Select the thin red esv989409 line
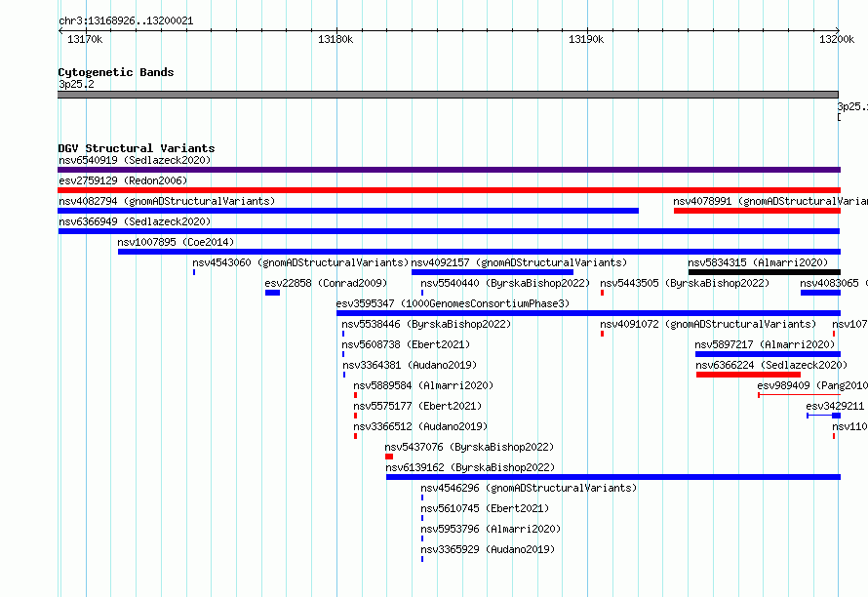Viewport: 868px width, 597px height. click(x=800, y=395)
